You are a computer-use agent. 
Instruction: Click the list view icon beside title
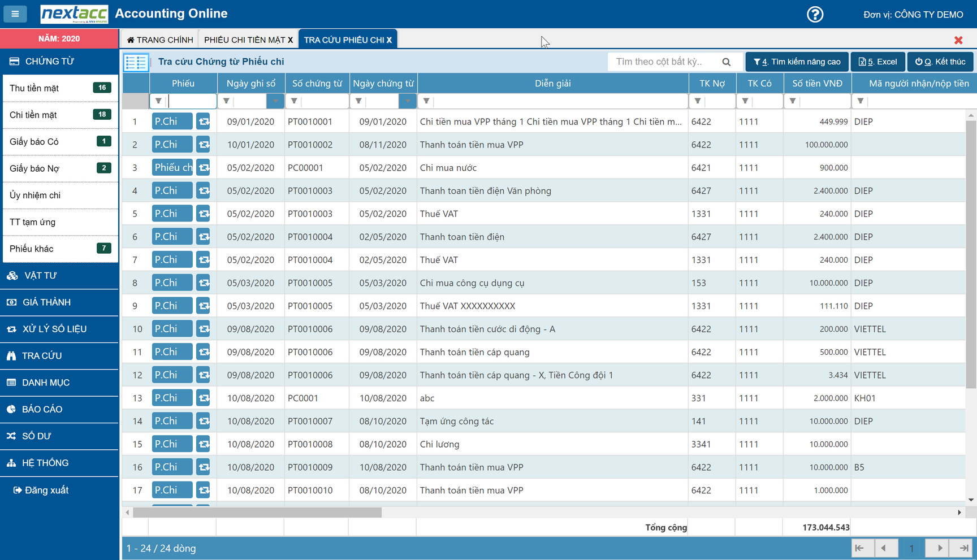(x=136, y=62)
